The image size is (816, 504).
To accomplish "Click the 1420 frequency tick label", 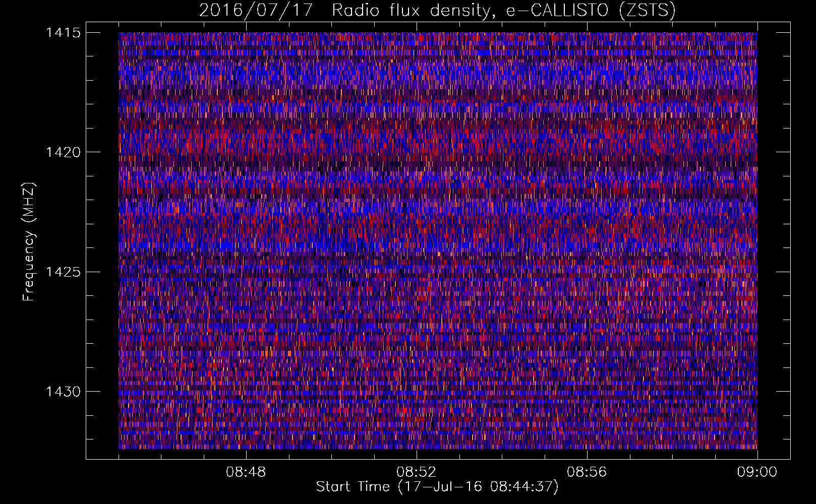I will coord(63,152).
